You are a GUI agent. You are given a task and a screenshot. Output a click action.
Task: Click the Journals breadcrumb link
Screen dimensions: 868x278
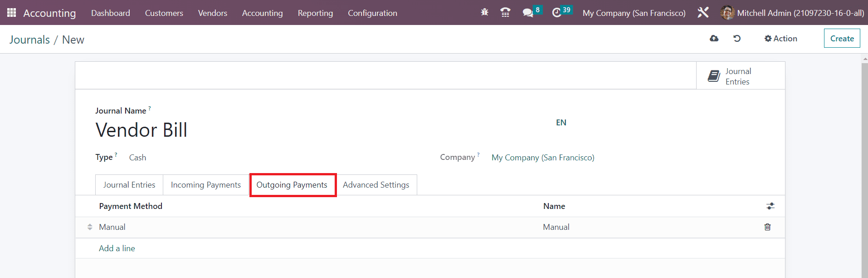coord(29,40)
